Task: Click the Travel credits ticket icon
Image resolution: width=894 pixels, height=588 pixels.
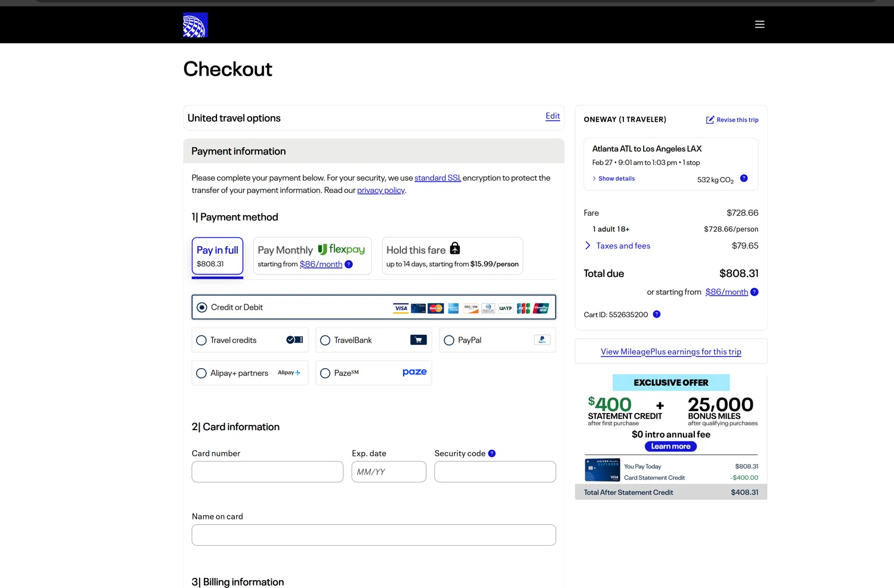Action: [294, 340]
